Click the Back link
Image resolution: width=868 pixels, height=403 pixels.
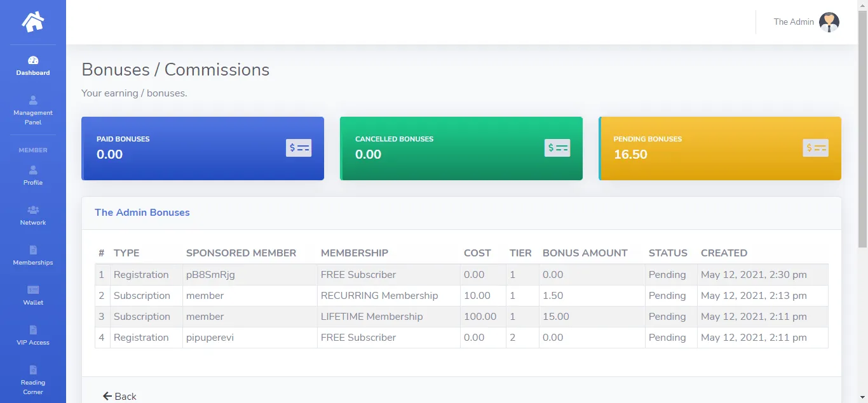pyautogui.click(x=119, y=396)
